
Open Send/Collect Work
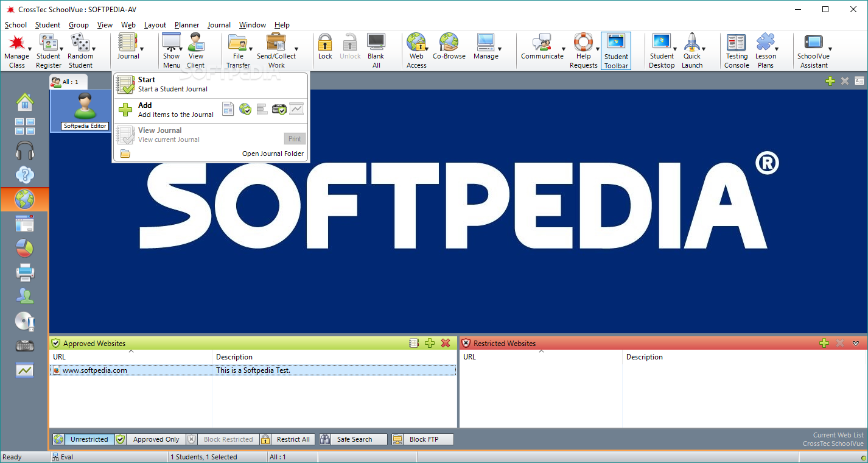(x=276, y=51)
